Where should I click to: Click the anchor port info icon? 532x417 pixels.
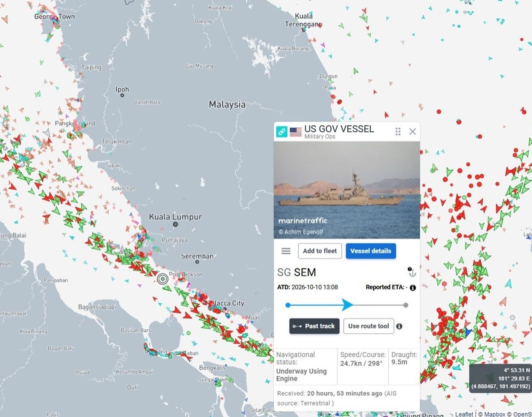[412, 272]
